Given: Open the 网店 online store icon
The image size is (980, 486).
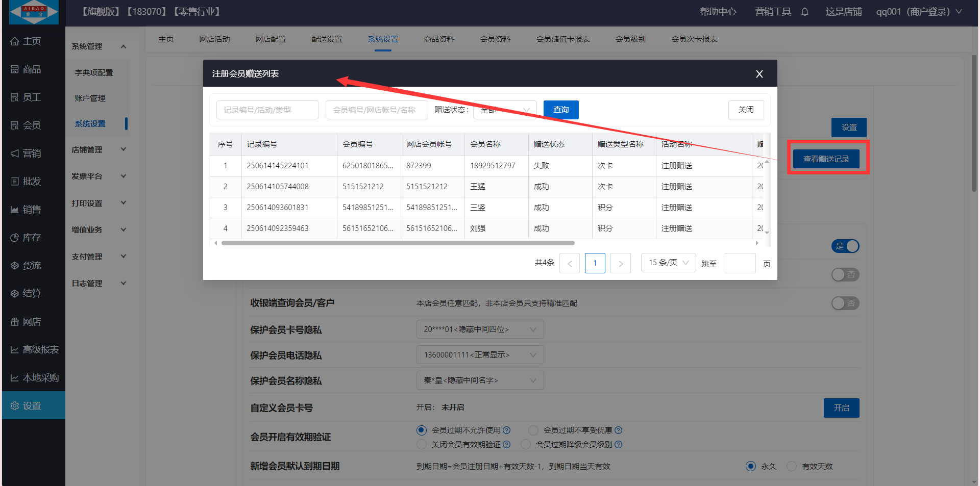Looking at the screenshot, I should 15,322.
